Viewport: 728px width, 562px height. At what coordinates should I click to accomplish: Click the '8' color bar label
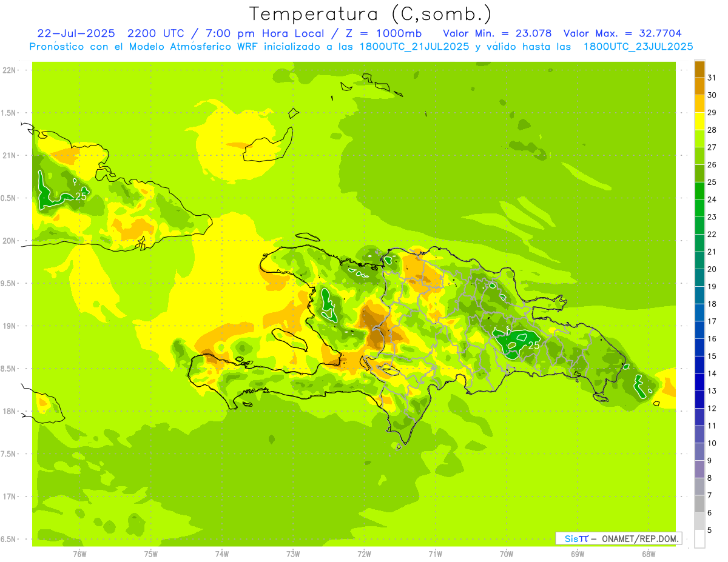[710, 478]
